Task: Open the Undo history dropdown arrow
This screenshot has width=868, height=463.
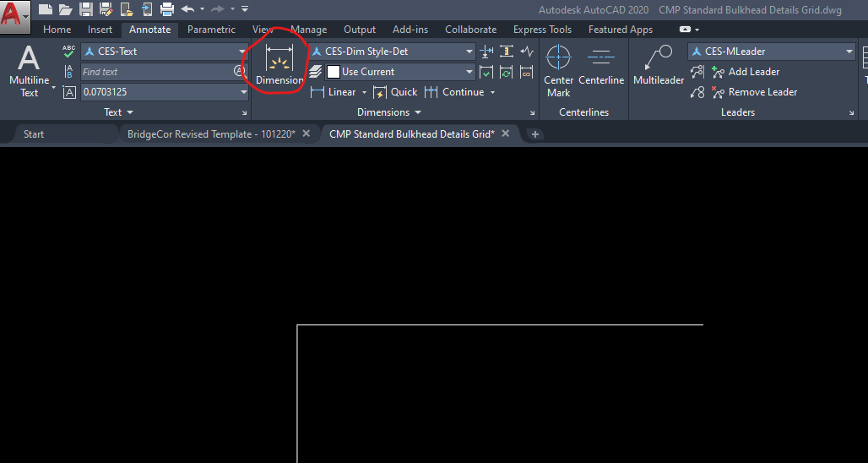Action: pyautogui.click(x=202, y=8)
